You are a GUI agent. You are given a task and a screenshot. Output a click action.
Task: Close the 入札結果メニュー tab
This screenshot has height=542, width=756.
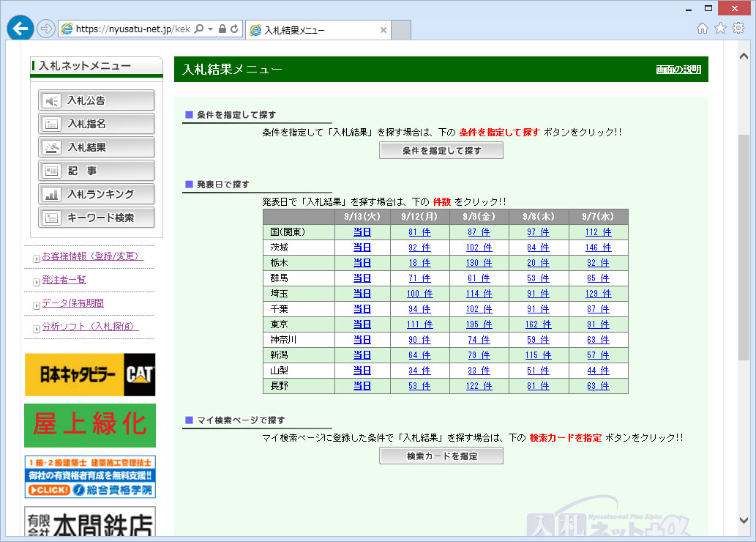(383, 30)
